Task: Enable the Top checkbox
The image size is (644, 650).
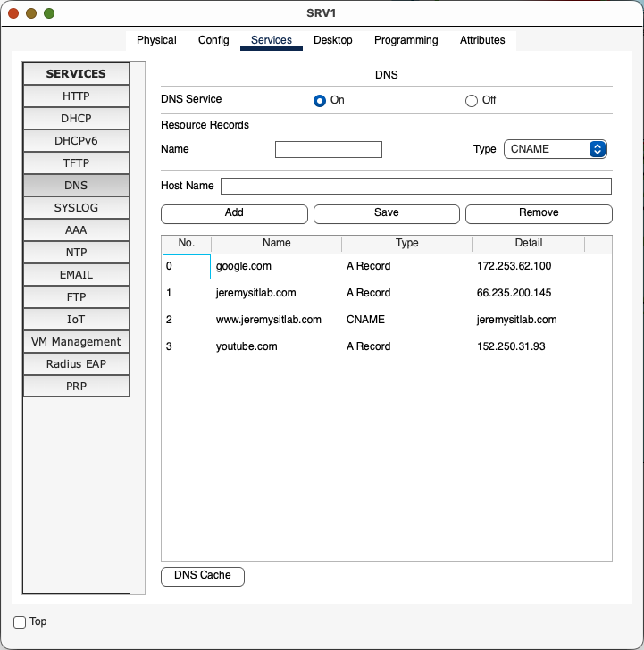Action: (20, 621)
